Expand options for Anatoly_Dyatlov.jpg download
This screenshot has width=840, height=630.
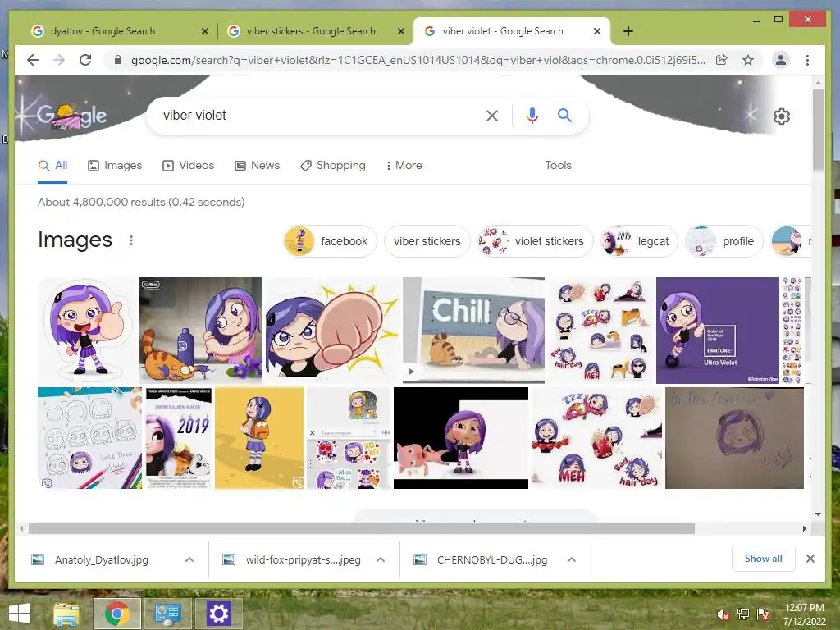(x=189, y=559)
